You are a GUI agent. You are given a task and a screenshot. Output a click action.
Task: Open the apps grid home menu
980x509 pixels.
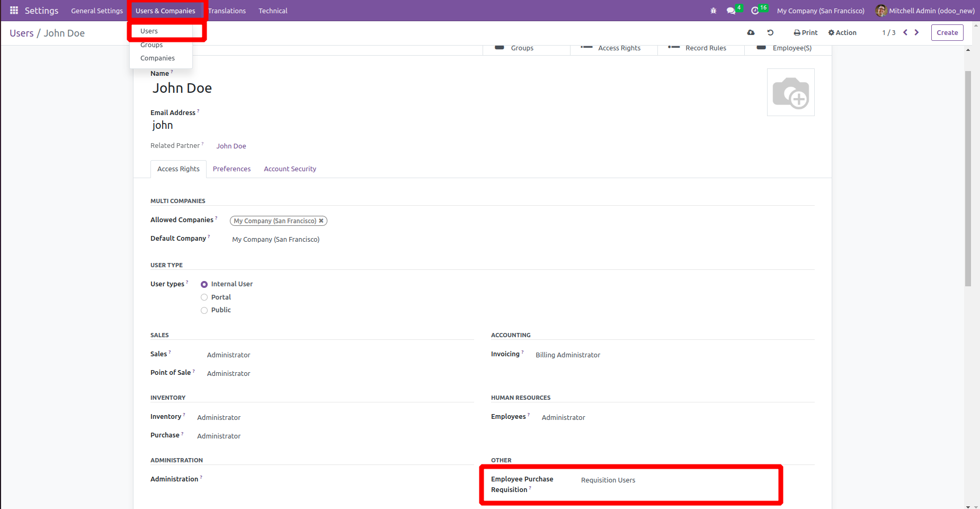[14, 11]
